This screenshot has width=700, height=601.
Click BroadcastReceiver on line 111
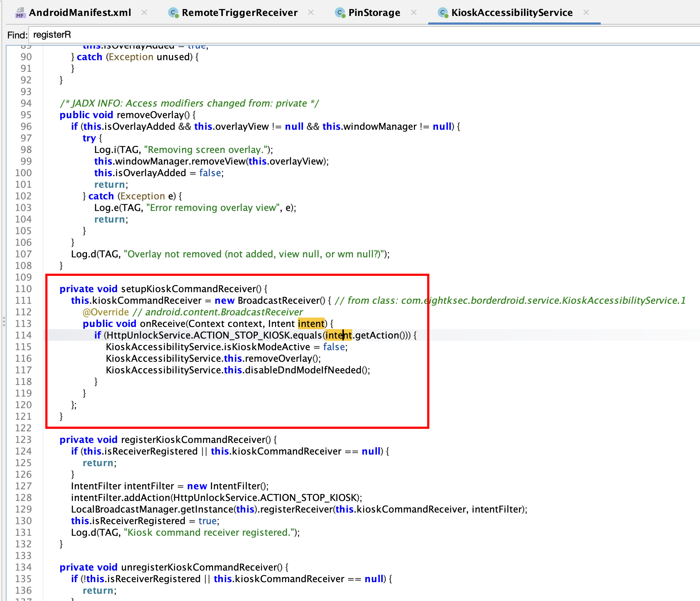coord(278,300)
